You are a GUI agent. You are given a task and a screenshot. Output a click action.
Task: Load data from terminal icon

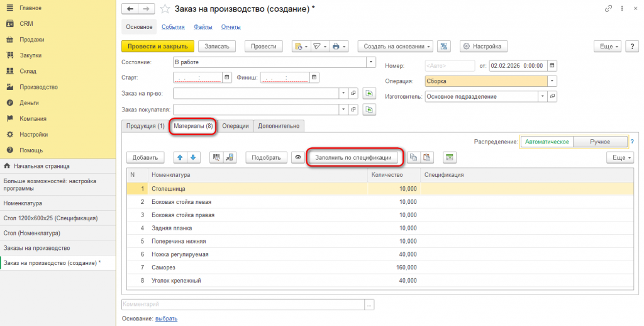(230, 157)
